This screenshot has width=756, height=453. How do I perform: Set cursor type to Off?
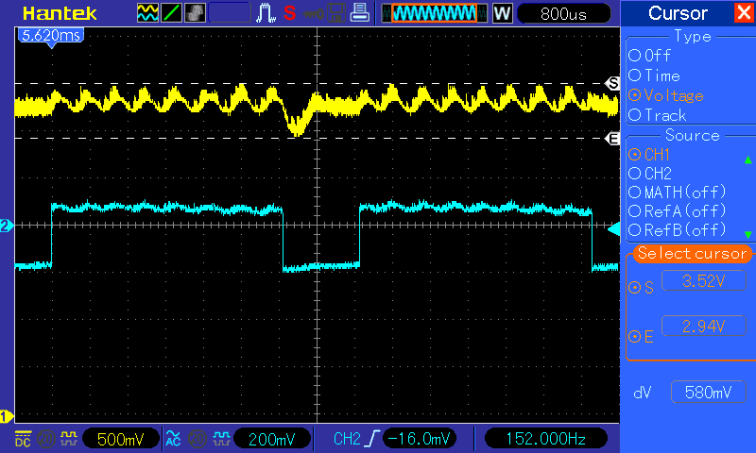(x=649, y=55)
